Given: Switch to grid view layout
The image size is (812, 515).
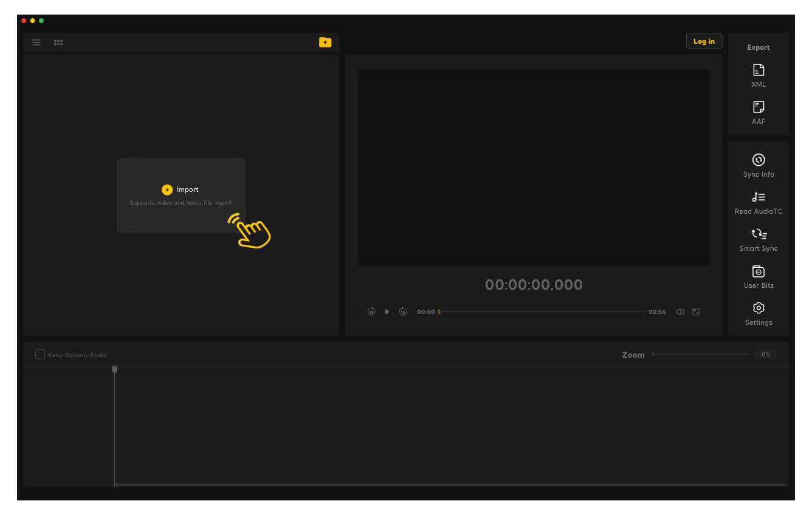Looking at the screenshot, I should tap(58, 43).
